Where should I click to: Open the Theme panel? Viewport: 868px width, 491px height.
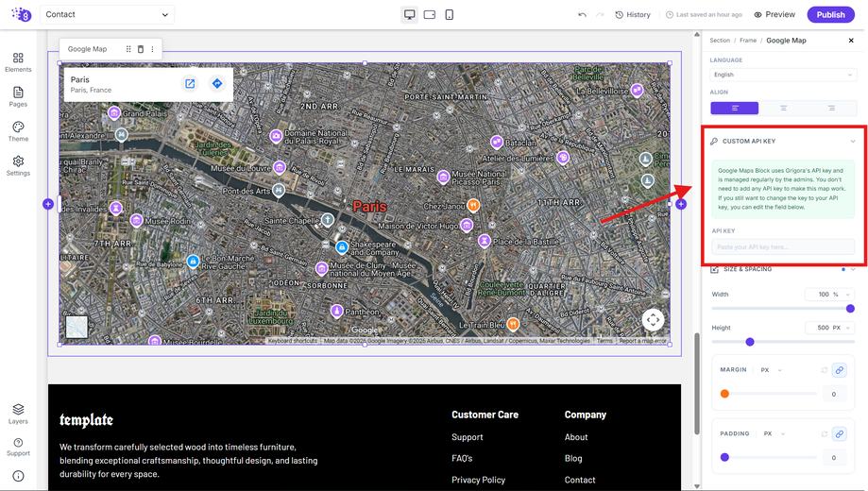point(18,132)
